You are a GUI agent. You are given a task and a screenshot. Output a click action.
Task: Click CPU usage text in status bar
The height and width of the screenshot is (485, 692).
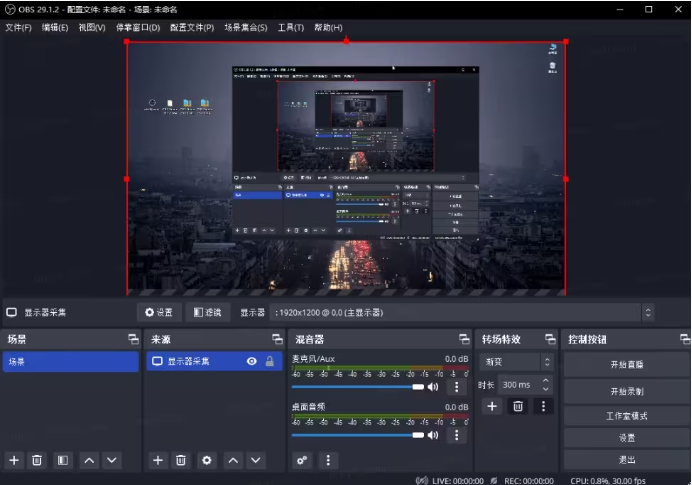tap(608, 481)
